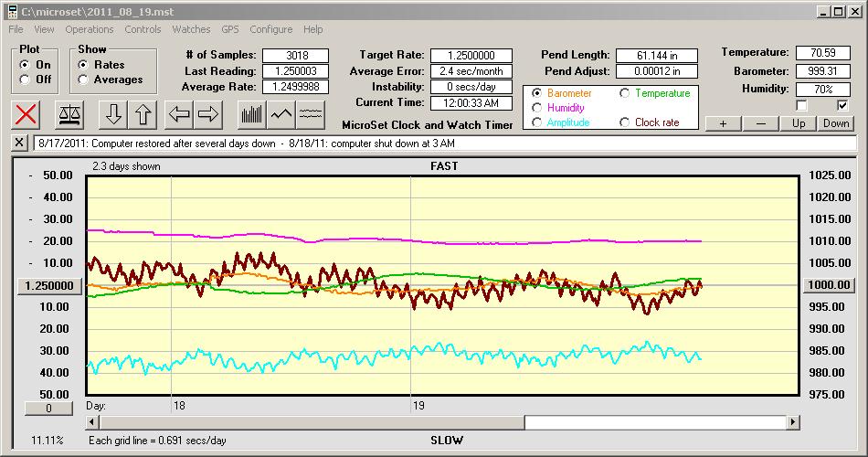This screenshot has height=457, width=868.
Task: Click the horizontal scrollbar thumb
Action: [x=312, y=422]
